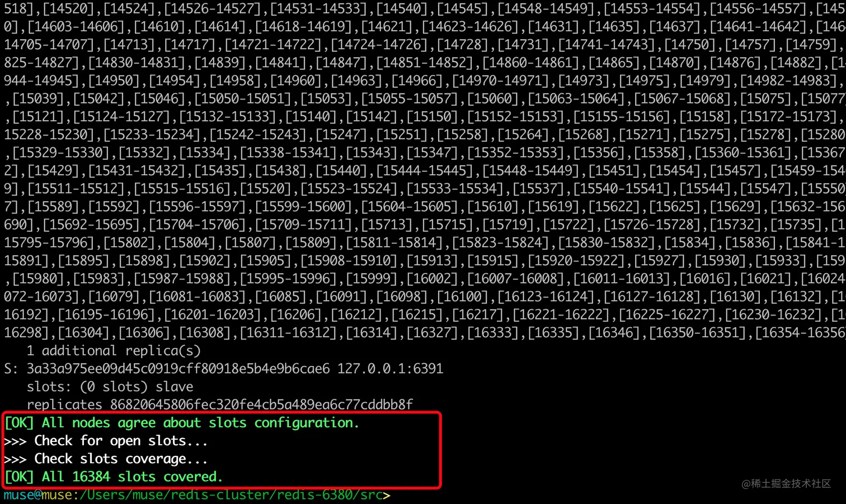Image resolution: width=846 pixels, height=504 pixels.
Task: Click the "All nodes agree about slots configuration" line
Action: [182, 423]
